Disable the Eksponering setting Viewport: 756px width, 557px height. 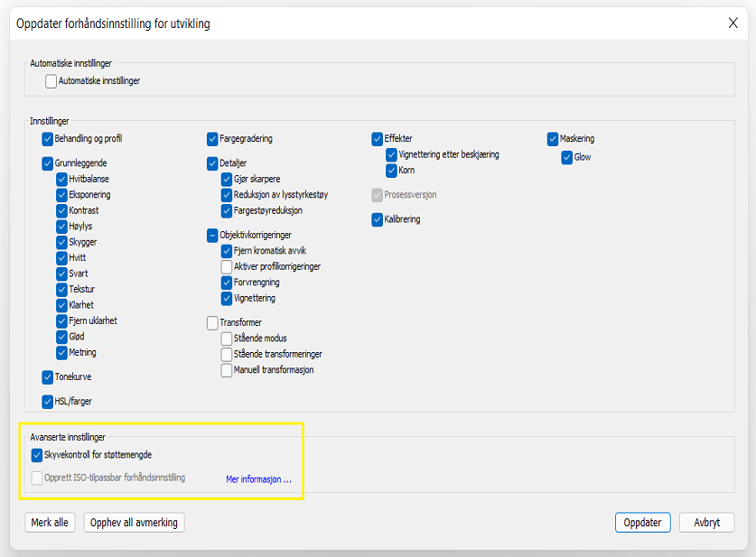tap(62, 195)
